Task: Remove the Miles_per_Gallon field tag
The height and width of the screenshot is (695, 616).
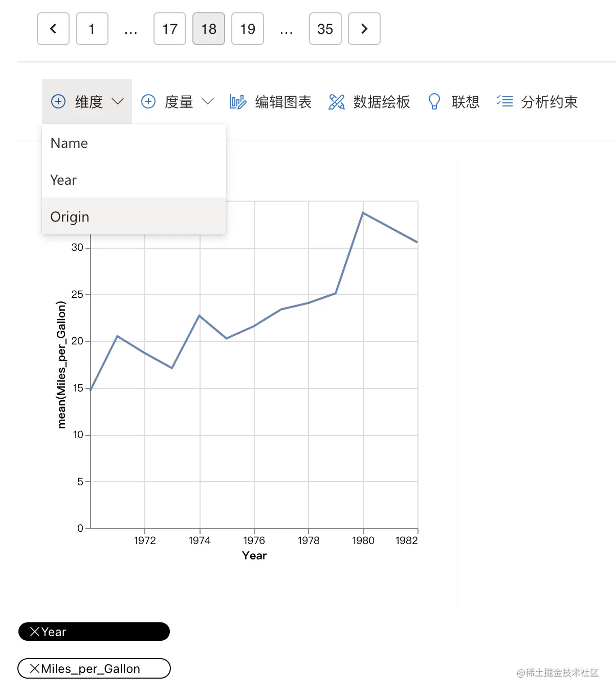Action: tap(35, 668)
